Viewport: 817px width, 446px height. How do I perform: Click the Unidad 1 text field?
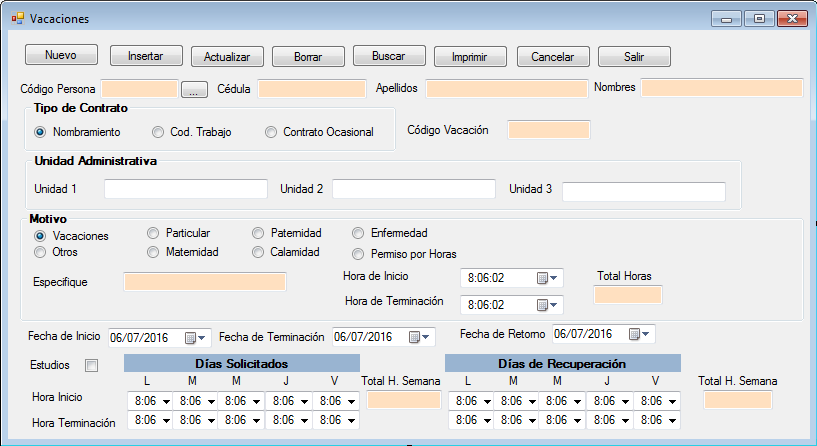[186, 189]
